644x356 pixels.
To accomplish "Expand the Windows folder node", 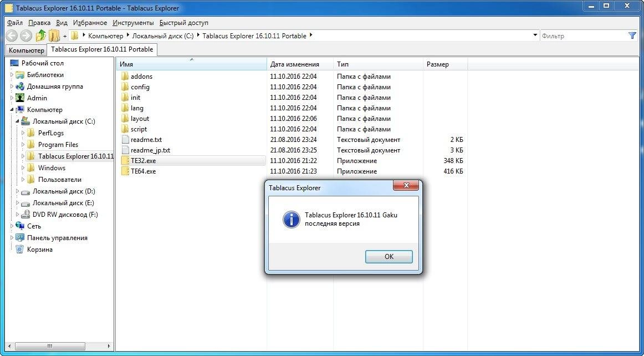I will (x=23, y=167).
